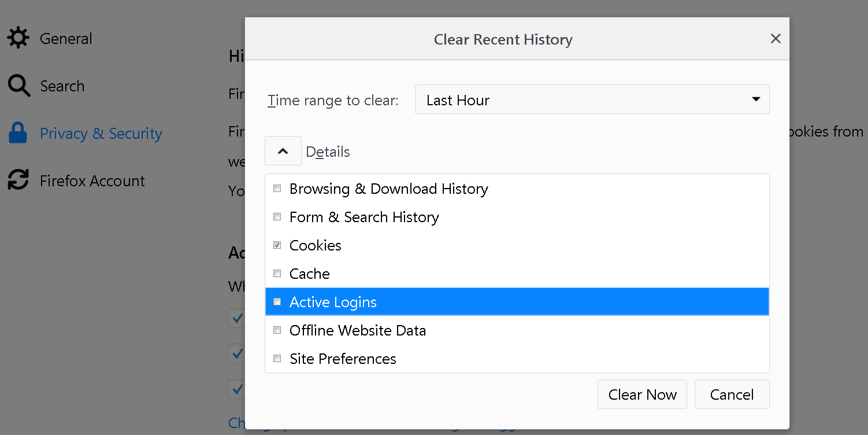
Task: Check the Offline Website Data box
Action: coord(277,330)
